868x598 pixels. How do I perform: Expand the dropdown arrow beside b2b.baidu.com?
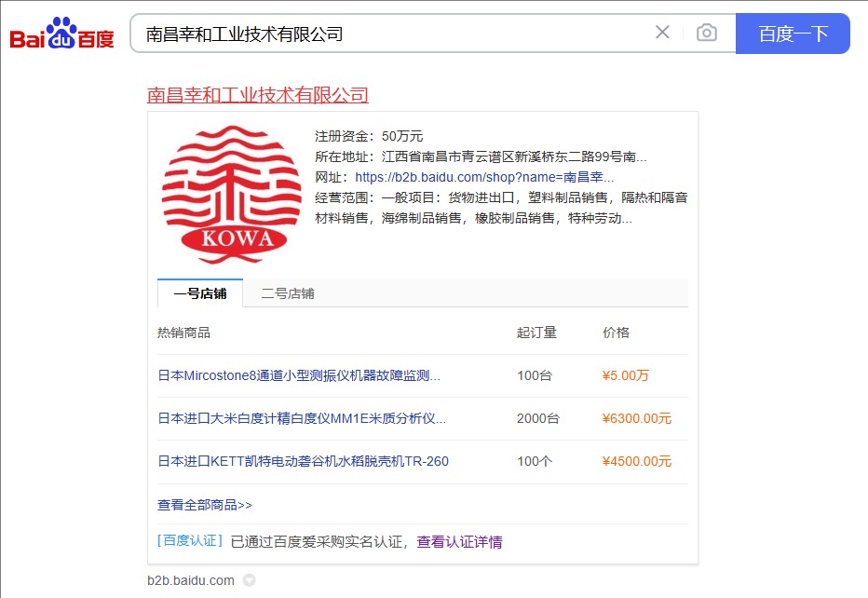pyautogui.click(x=249, y=580)
